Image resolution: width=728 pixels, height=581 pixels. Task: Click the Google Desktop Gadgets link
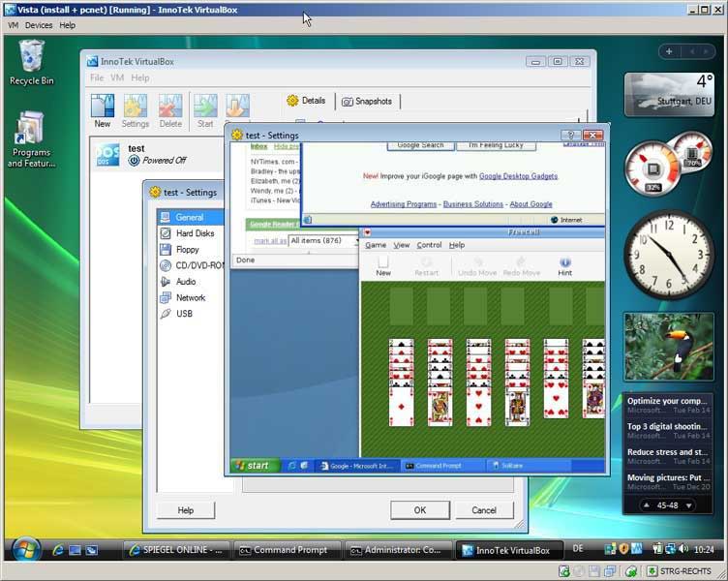pyautogui.click(x=518, y=176)
